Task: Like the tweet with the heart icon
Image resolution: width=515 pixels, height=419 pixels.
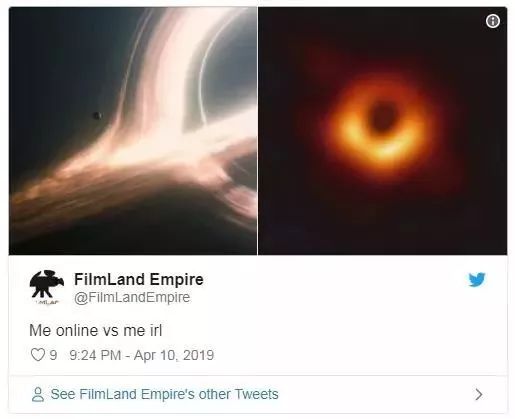Action: 38,355
